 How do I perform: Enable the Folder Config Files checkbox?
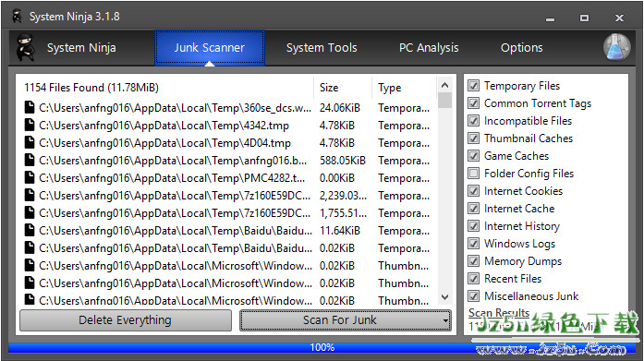coord(474,174)
